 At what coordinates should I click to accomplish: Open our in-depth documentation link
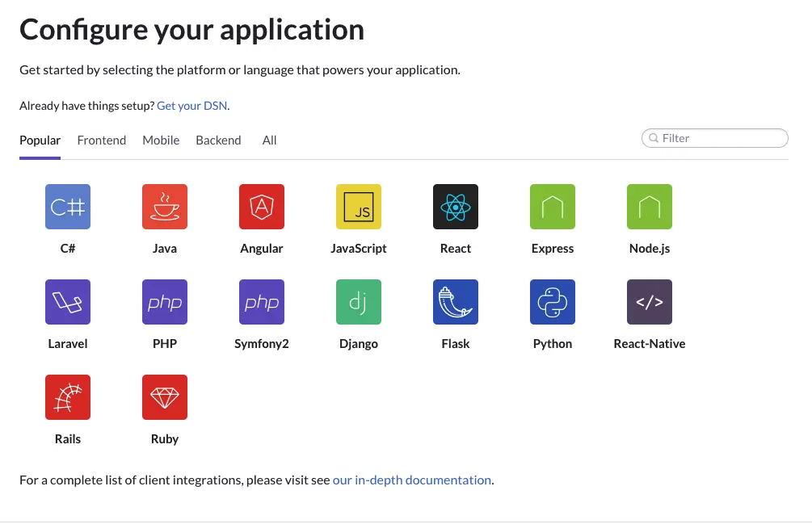(412, 480)
